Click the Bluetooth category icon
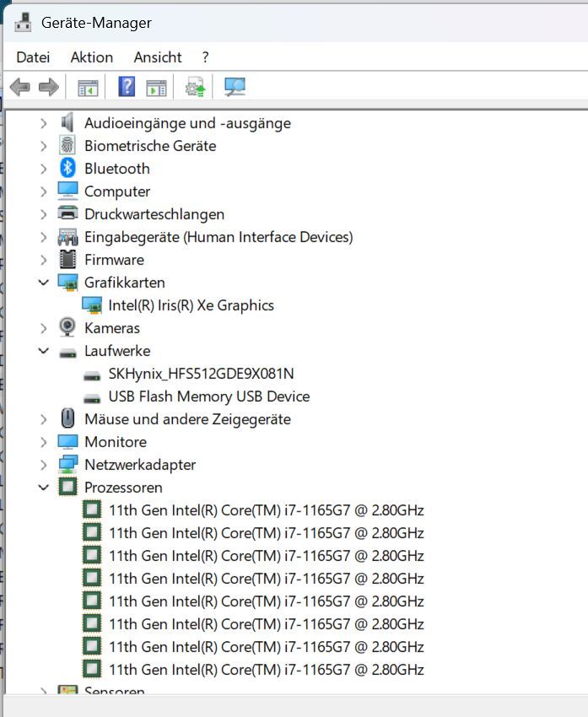Viewport: 588px width, 717px height. pos(67,169)
